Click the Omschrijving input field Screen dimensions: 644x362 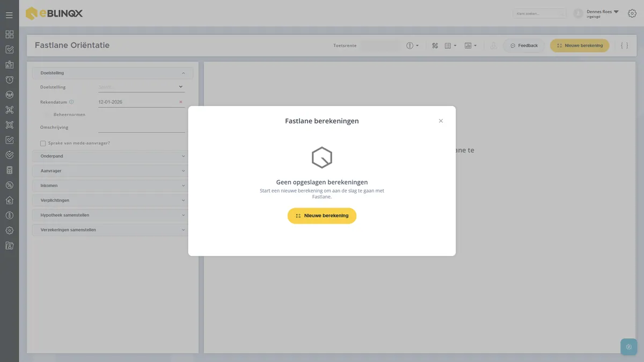pyautogui.click(x=142, y=127)
